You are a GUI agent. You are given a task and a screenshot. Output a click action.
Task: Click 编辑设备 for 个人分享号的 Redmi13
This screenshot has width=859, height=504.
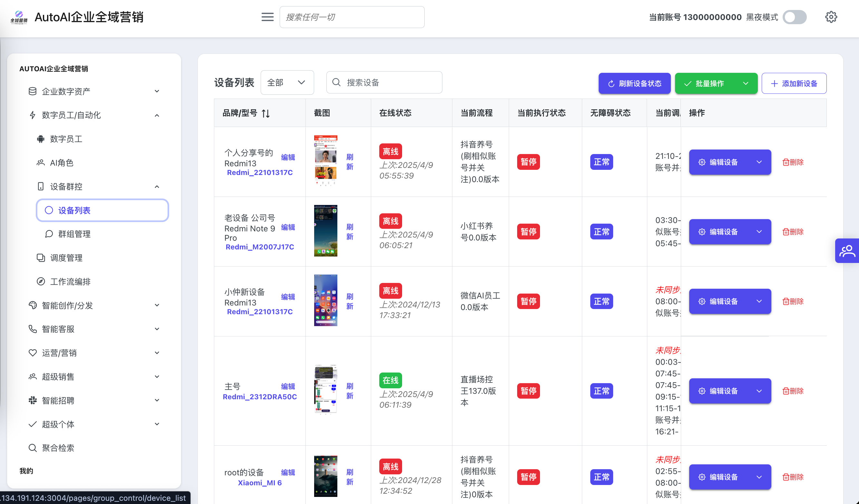click(x=730, y=162)
